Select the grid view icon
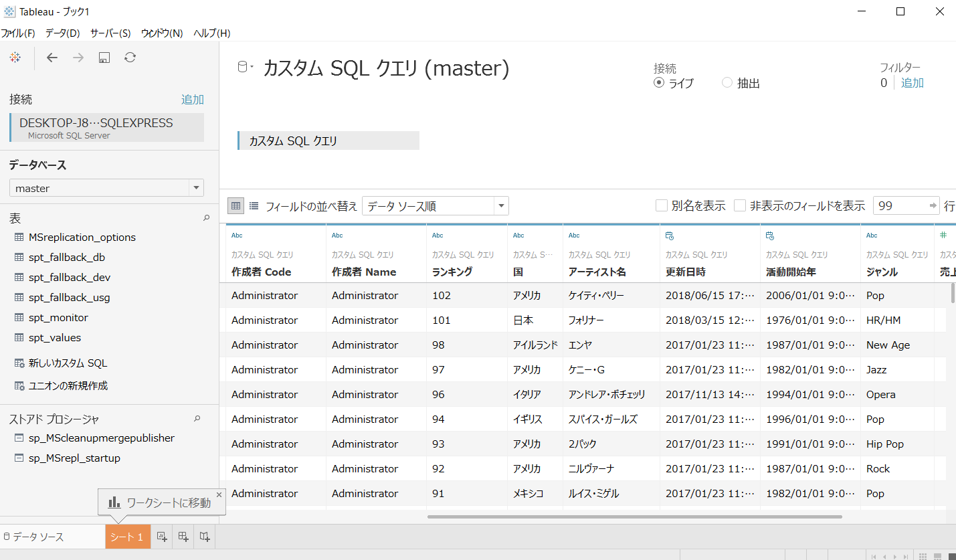 (235, 205)
